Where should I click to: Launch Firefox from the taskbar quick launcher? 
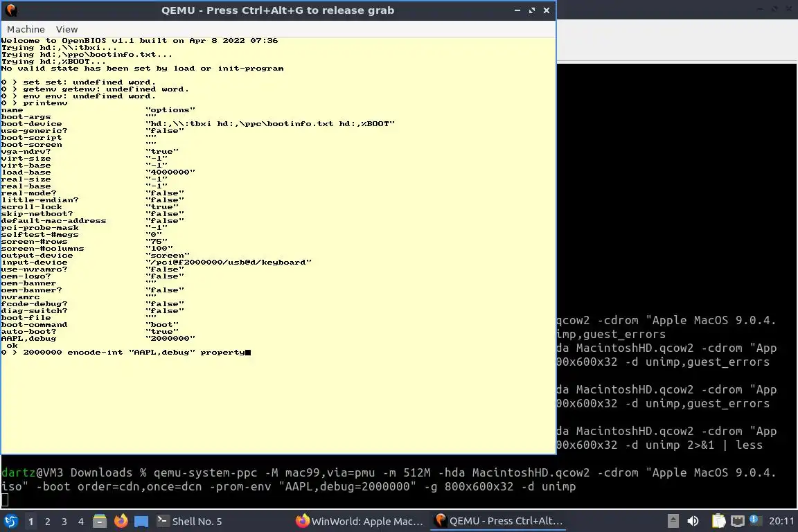point(121,522)
